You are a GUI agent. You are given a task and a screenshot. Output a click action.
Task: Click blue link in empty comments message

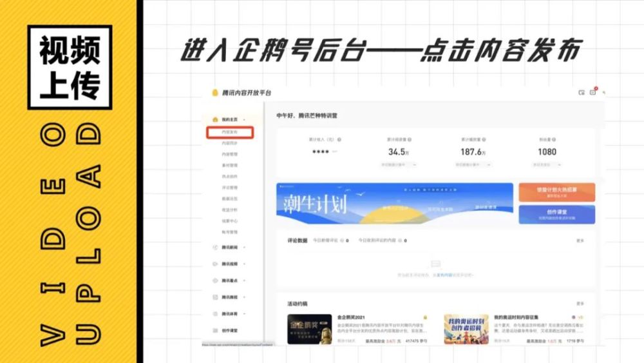[444, 275]
